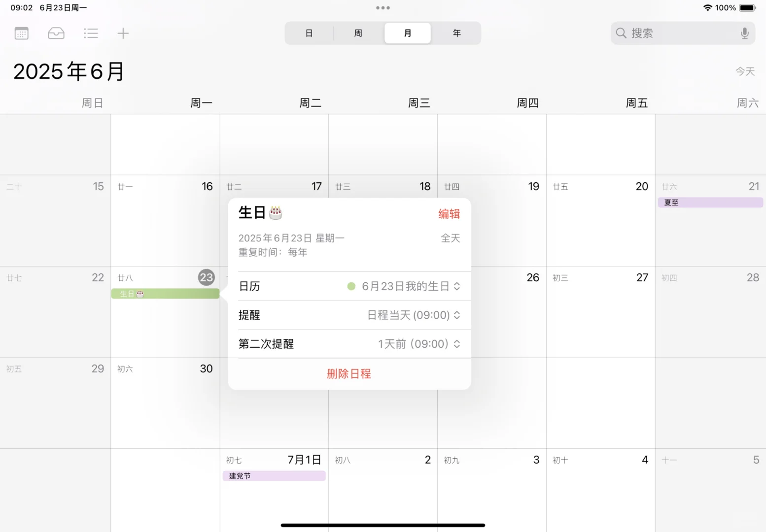This screenshot has width=766, height=532.
Task: Select date 17 in the calendar
Action: pos(316,187)
